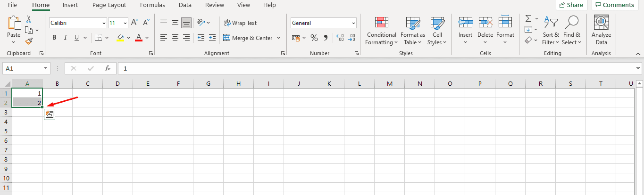Viewport: 644px width, 195px height.
Task: Click the AutoSum sigma icon
Action: point(528,19)
